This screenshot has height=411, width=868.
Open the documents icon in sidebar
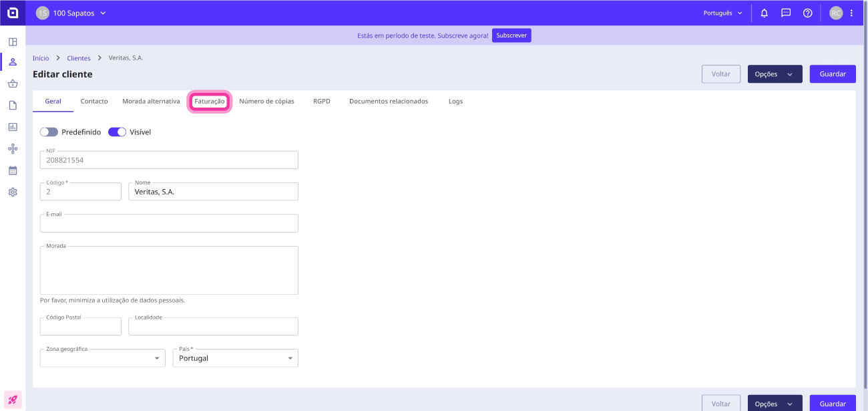pos(13,105)
